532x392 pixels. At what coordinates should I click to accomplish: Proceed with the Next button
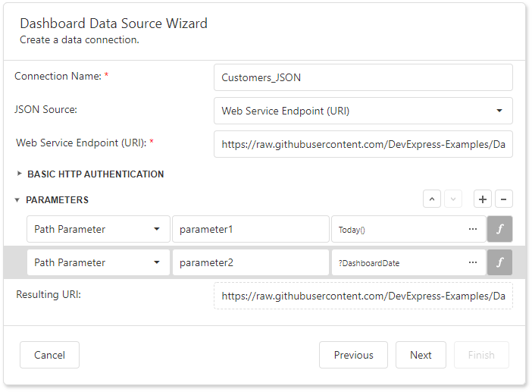point(421,355)
